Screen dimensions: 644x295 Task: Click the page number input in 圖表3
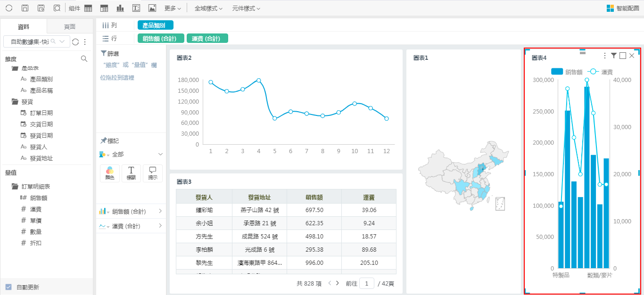366,283
